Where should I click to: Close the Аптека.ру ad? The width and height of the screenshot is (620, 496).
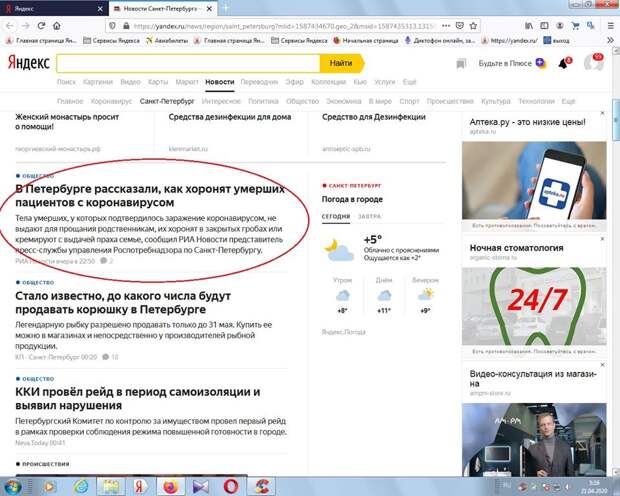602,113
